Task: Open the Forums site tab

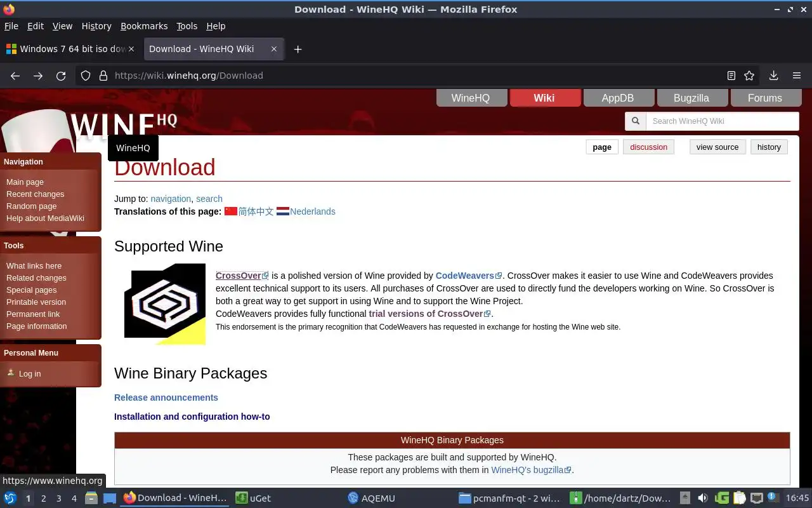Action: tap(765, 98)
